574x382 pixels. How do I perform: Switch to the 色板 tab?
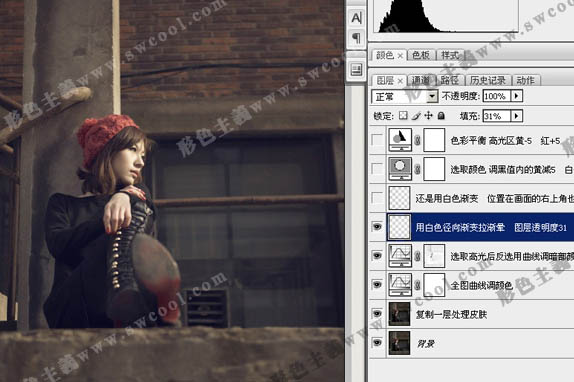421,55
